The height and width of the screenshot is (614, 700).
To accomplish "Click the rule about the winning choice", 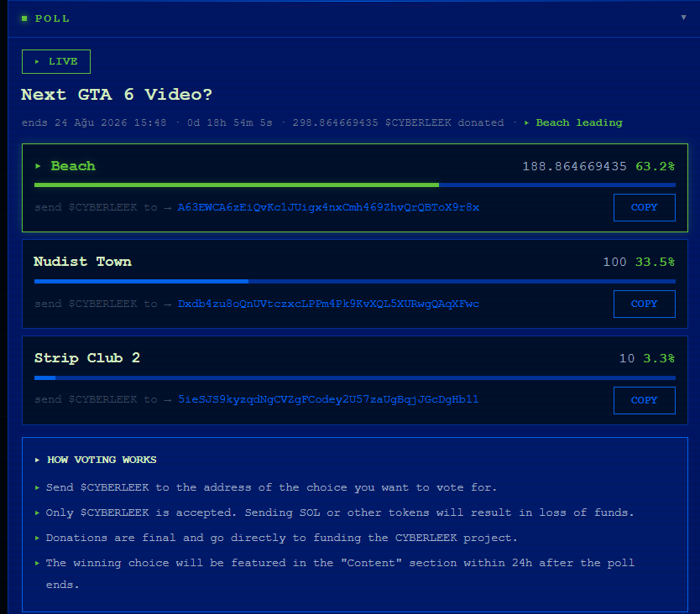I will [x=340, y=574].
